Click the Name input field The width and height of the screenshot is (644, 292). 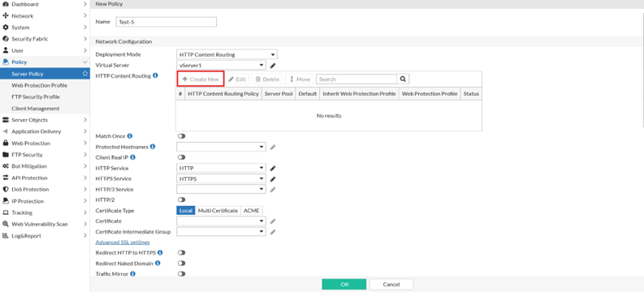(x=166, y=22)
